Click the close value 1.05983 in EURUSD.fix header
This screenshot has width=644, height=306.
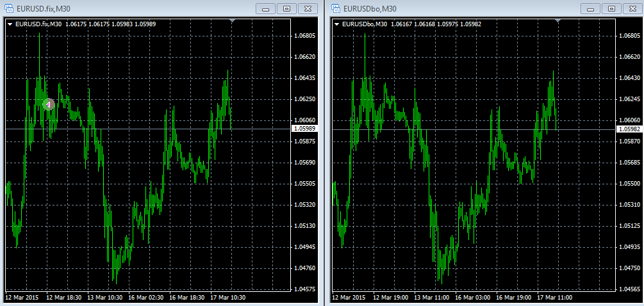(x=123, y=24)
